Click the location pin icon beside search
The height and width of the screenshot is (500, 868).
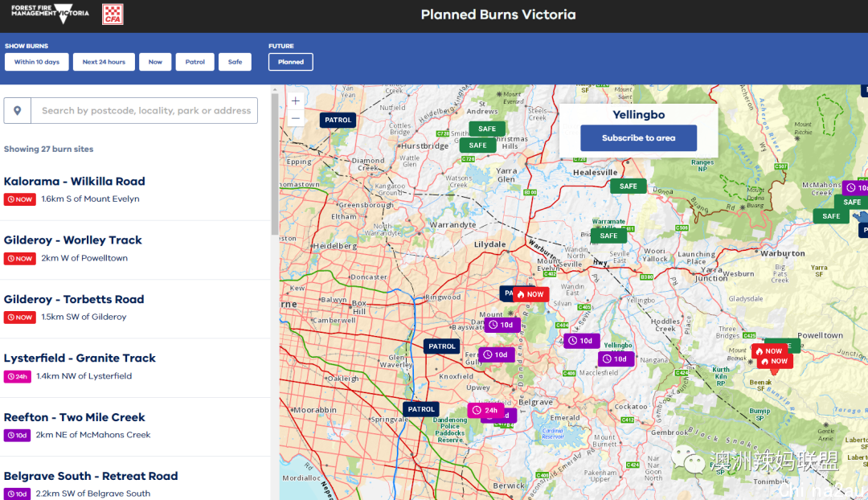point(18,111)
